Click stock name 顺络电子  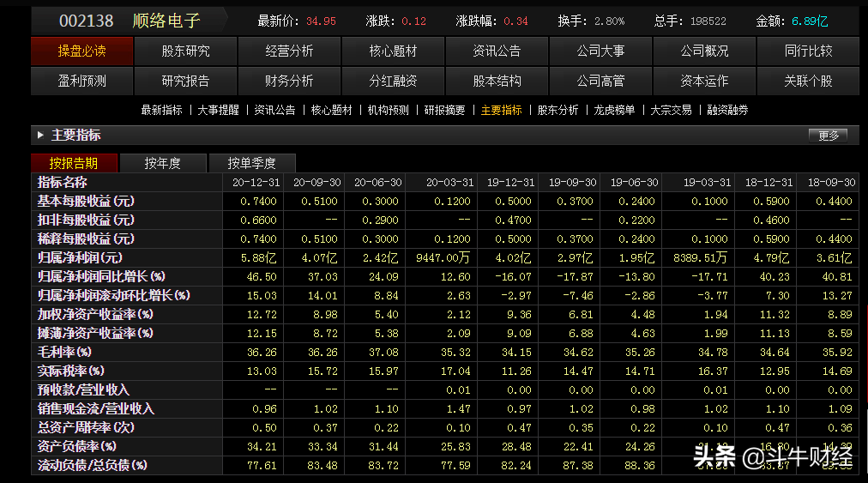click(166, 21)
